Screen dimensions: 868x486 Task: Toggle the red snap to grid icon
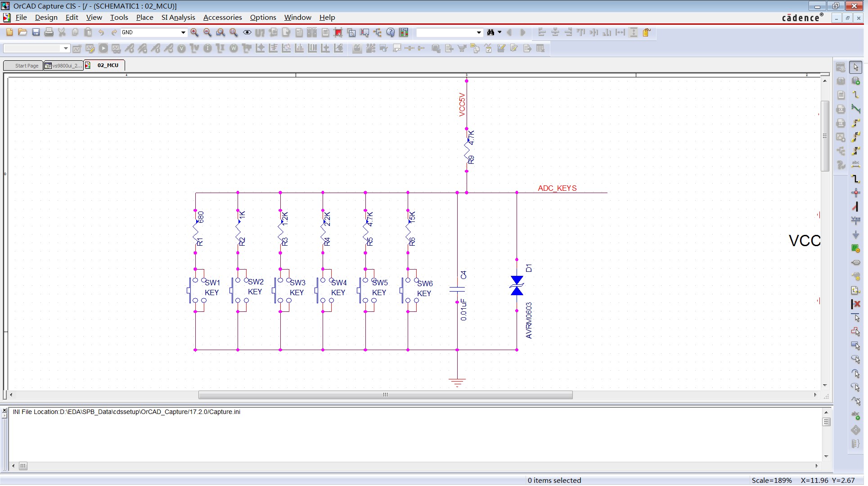coord(338,32)
